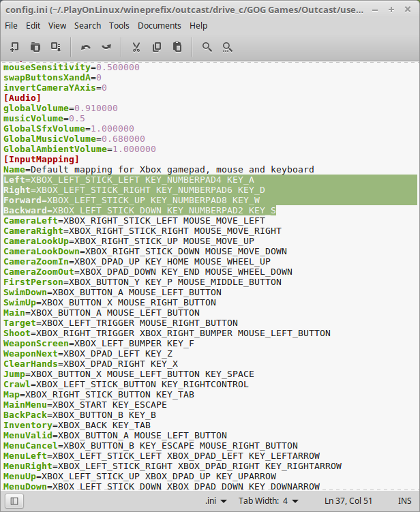
Task: Click the CameraRight= mapping line
Action: 142,231
